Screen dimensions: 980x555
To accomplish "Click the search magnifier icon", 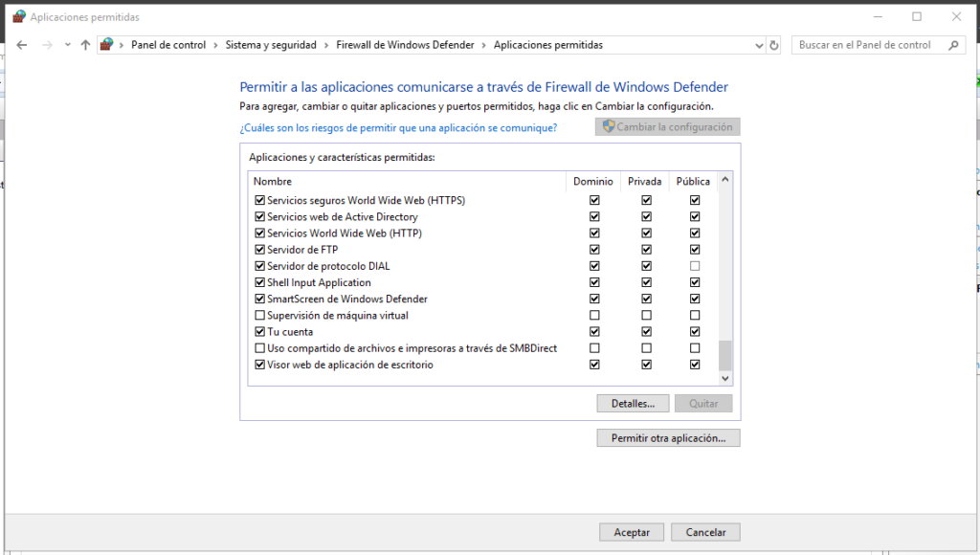I will pos(953,45).
